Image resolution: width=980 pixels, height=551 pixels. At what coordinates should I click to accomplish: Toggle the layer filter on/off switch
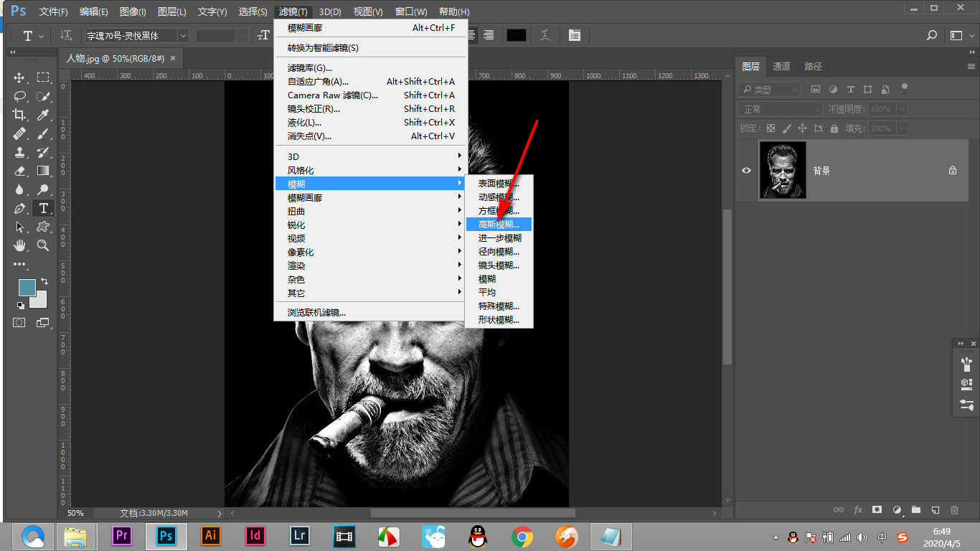click(905, 88)
